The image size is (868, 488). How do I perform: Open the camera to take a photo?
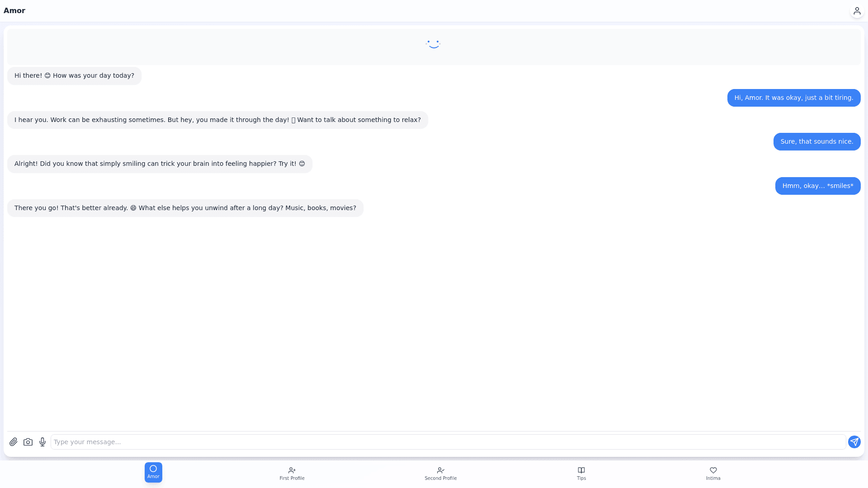pos(28,442)
